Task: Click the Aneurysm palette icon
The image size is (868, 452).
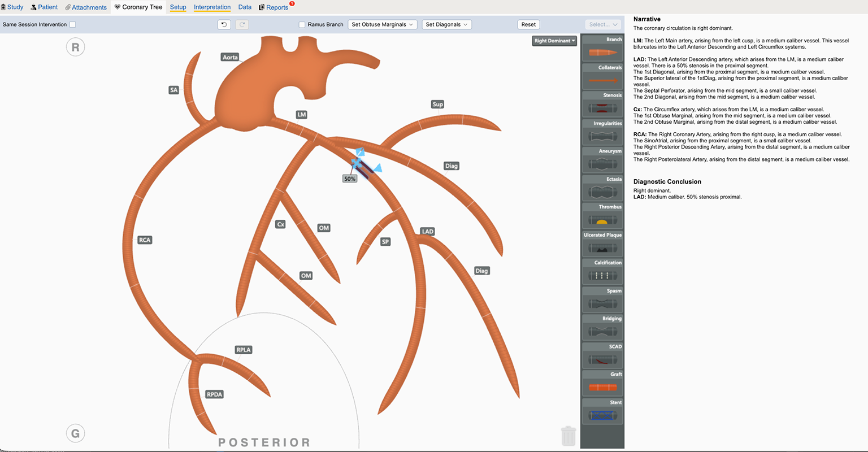Action: pyautogui.click(x=602, y=164)
